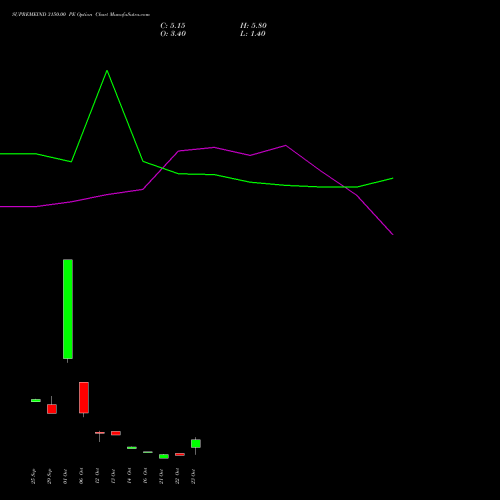Select the red candle above 22 Oct
The height and width of the screenshot is (500, 500).
coord(180,454)
